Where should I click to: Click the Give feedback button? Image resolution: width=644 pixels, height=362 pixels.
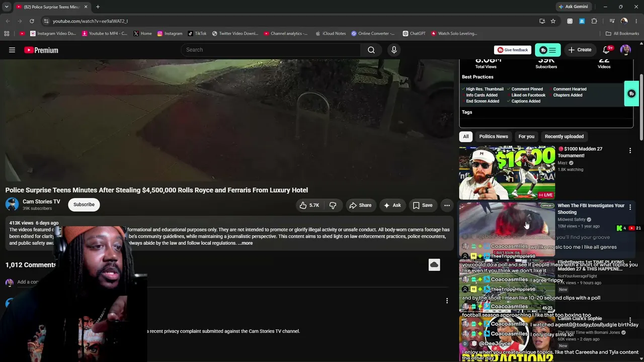[513, 50]
